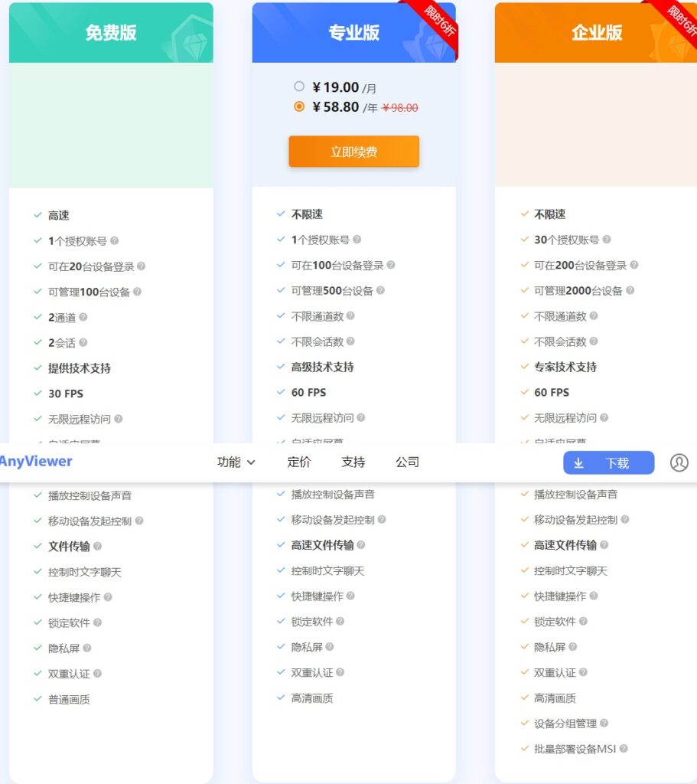Click help icon beside 2通道

(x=83, y=317)
